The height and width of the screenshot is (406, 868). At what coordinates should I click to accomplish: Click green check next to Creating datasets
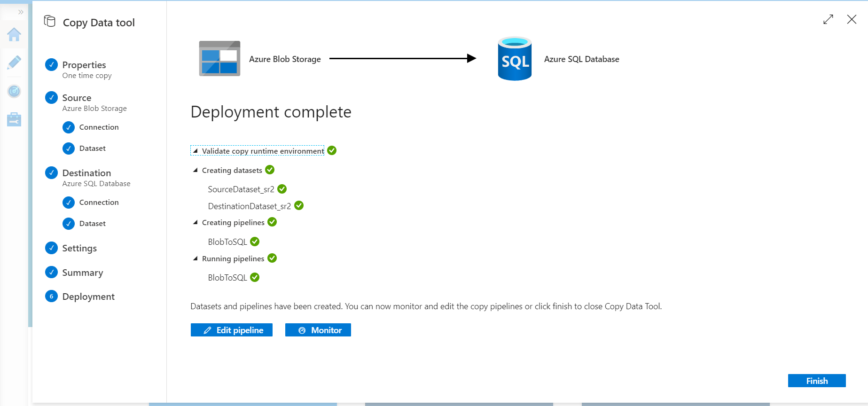270,170
